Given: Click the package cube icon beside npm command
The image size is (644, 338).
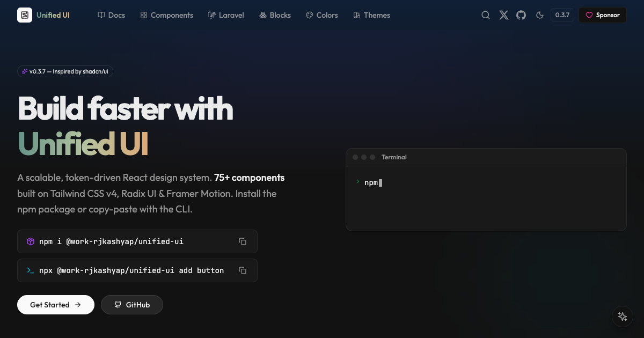Looking at the screenshot, I should click(31, 241).
